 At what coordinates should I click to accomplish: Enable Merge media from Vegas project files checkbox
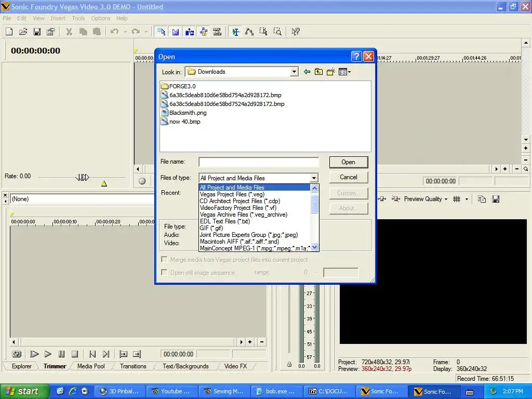pos(164,260)
